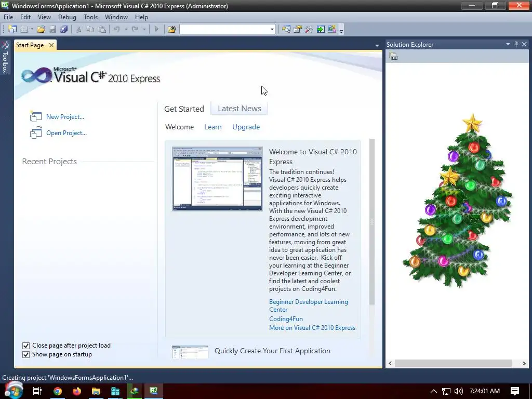
Task: Open the Action Center notifications icon
Action: coord(515,391)
